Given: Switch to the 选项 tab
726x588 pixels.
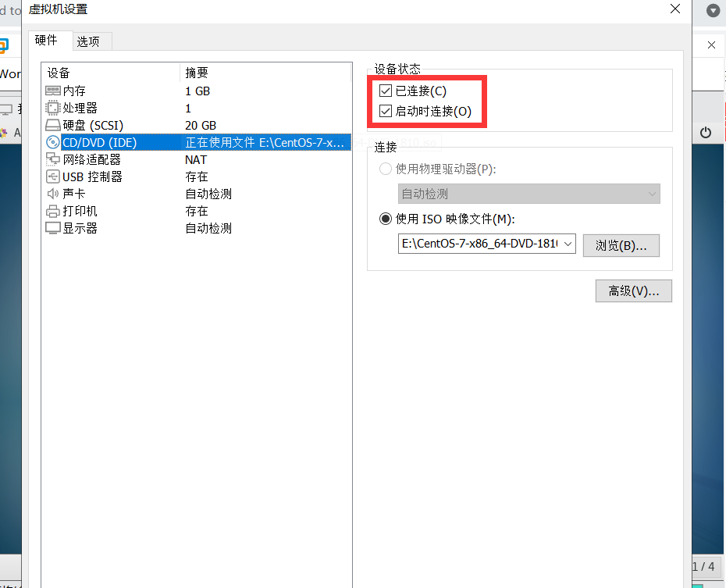Looking at the screenshot, I should [x=91, y=41].
